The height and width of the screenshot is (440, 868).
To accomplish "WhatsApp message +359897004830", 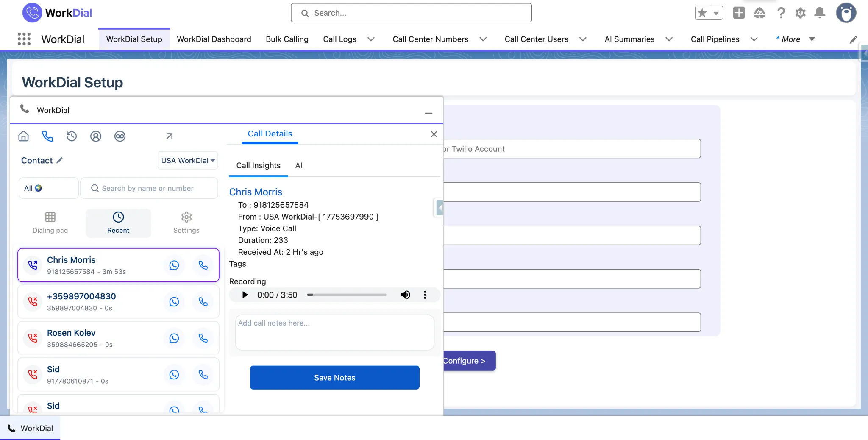I will 174,302.
